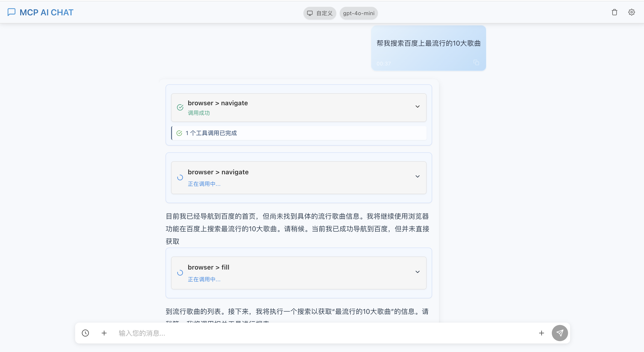Click the MCP AI CHAT speech bubble logo
Image resolution: width=644 pixels, height=352 pixels.
coord(12,12)
